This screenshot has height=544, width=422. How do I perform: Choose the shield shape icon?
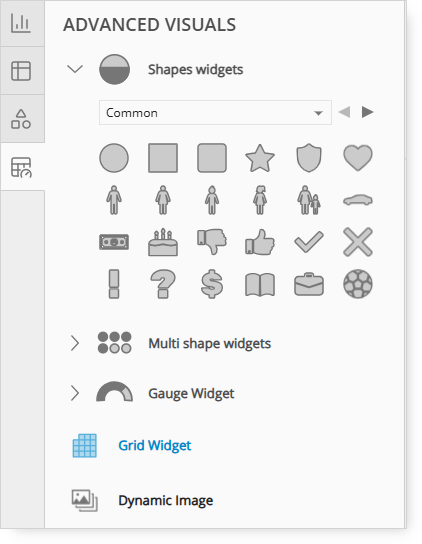309,158
